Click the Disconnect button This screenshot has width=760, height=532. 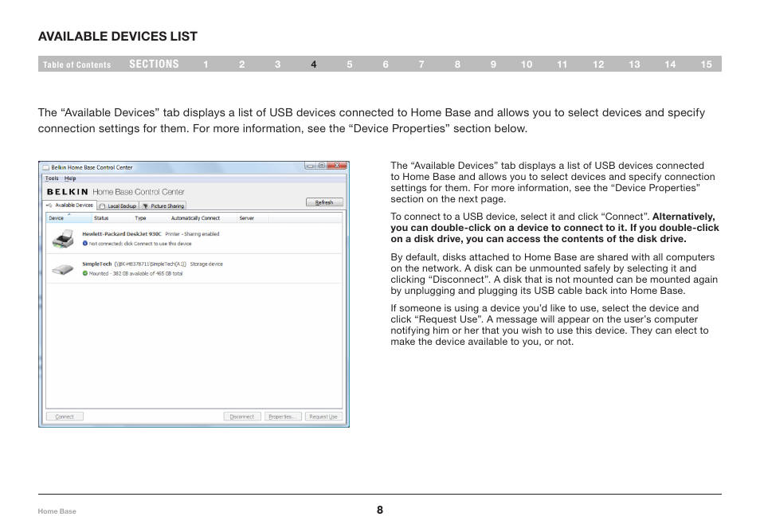pos(242,417)
